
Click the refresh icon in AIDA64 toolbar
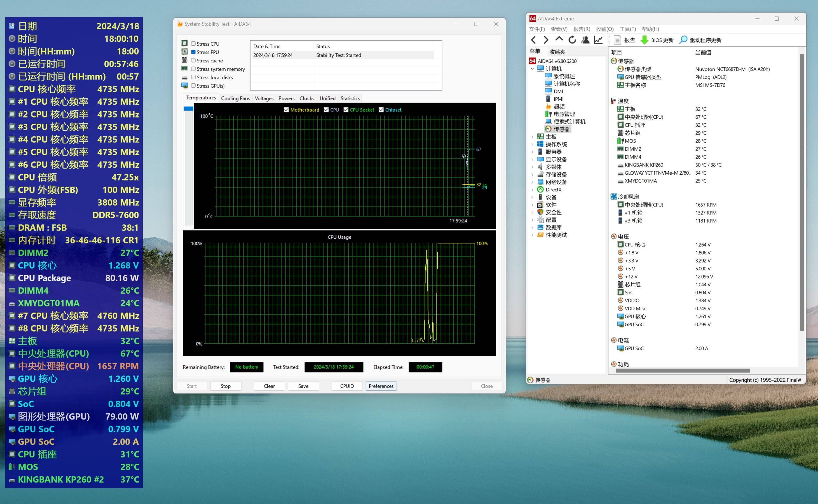click(572, 40)
